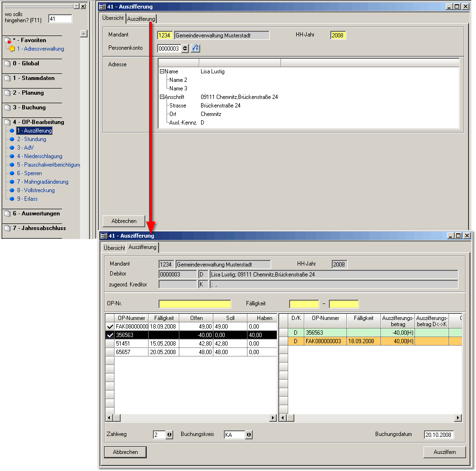
Task: Open the Buchungskreis dropdown
Action: pyautogui.click(x=249, y=435)
